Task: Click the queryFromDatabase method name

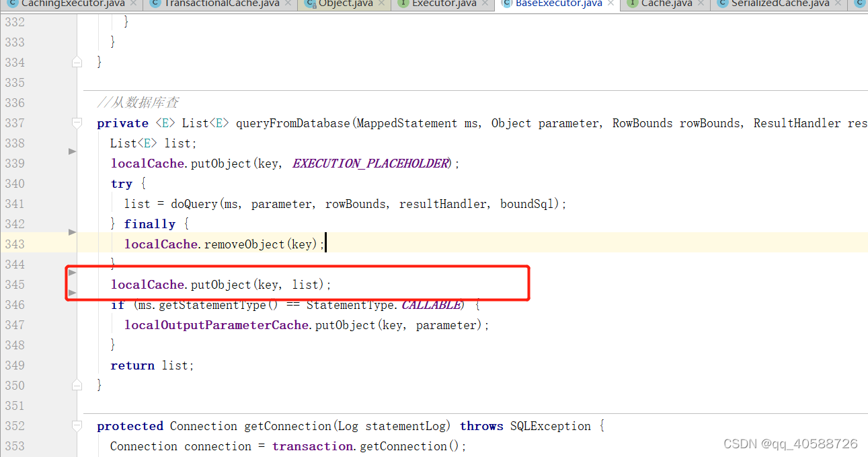Action: point(293,123)
